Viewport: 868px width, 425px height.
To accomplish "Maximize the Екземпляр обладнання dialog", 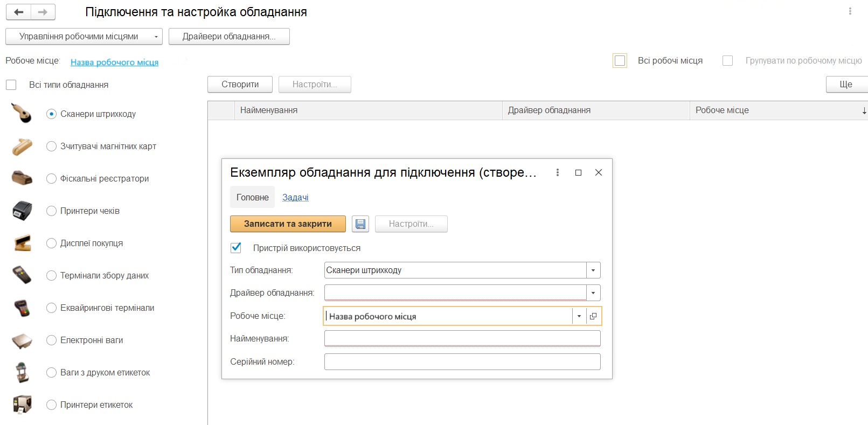I will pyautogui.click(x=578, y=172).
